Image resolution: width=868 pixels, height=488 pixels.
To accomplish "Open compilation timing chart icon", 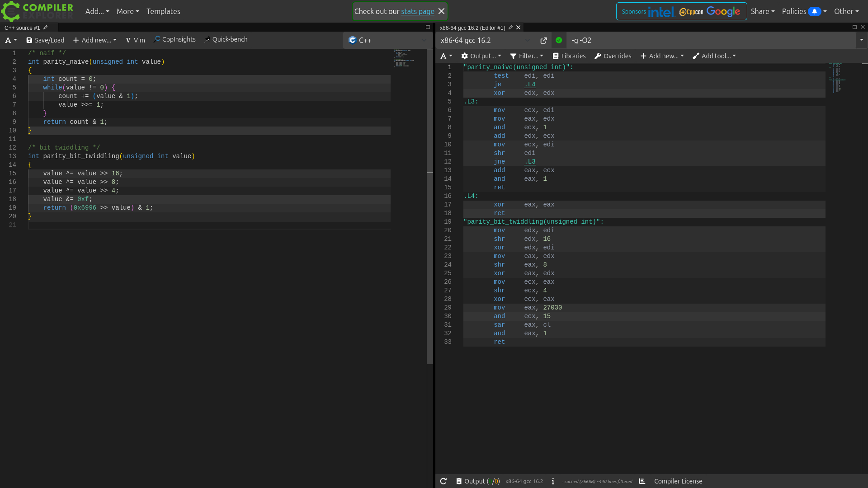I will [x=642, y=481].
